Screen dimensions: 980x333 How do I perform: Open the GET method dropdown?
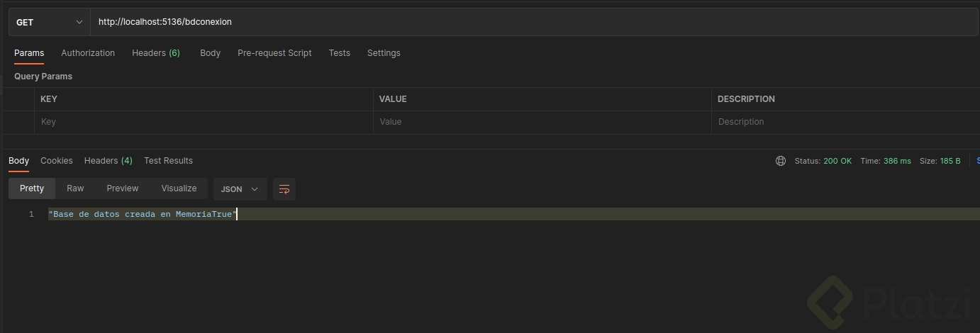coord(50,22)
